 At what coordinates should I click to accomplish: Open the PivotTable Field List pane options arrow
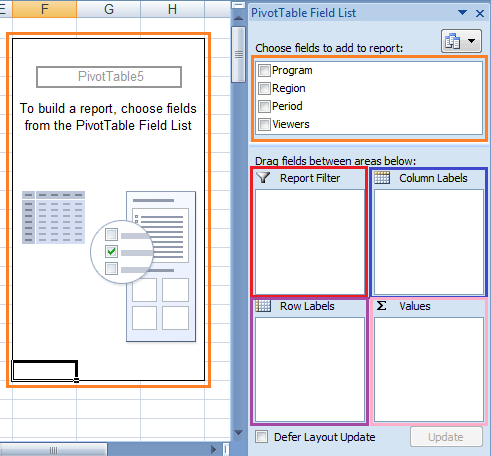[462, 13]
